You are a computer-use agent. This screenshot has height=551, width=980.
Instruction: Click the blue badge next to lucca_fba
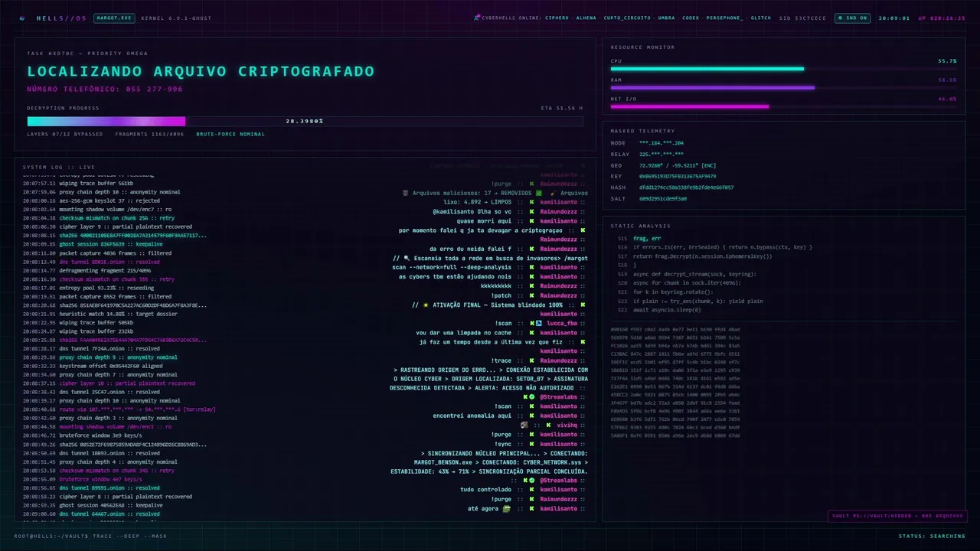(x=539, y=323)
